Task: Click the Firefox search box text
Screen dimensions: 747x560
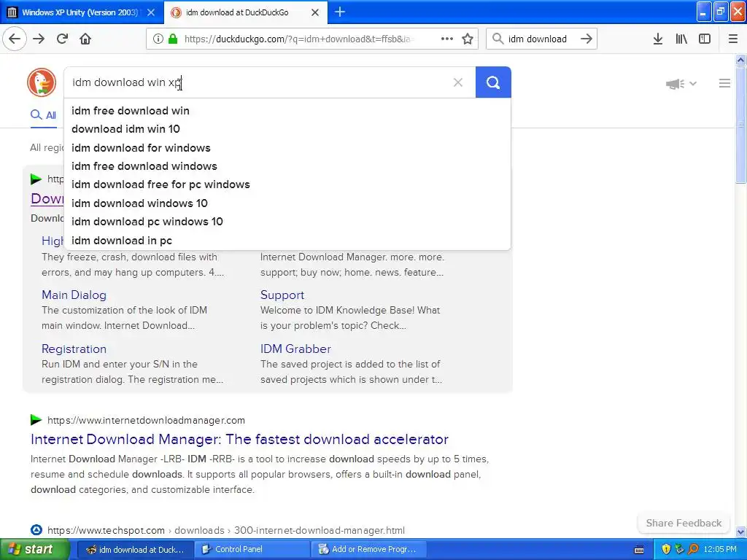Action: 538,39
